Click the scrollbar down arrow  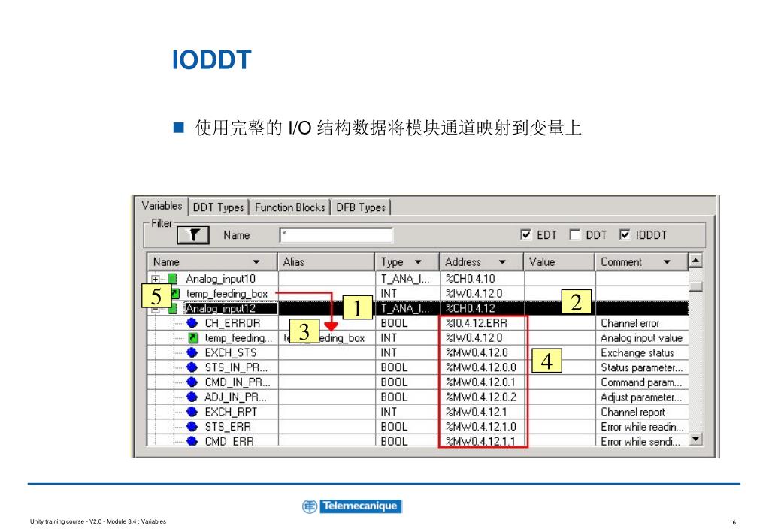coord(695,439)
